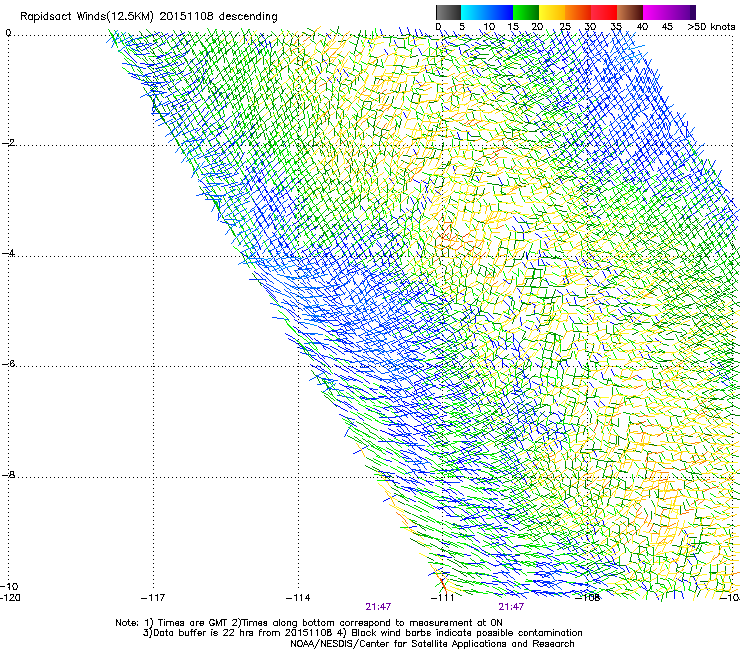Image resolution: width=740 pixels, height=650 pixels.
Task: Click the green 15-20 knots color swatch
Action: coord(526,12)
